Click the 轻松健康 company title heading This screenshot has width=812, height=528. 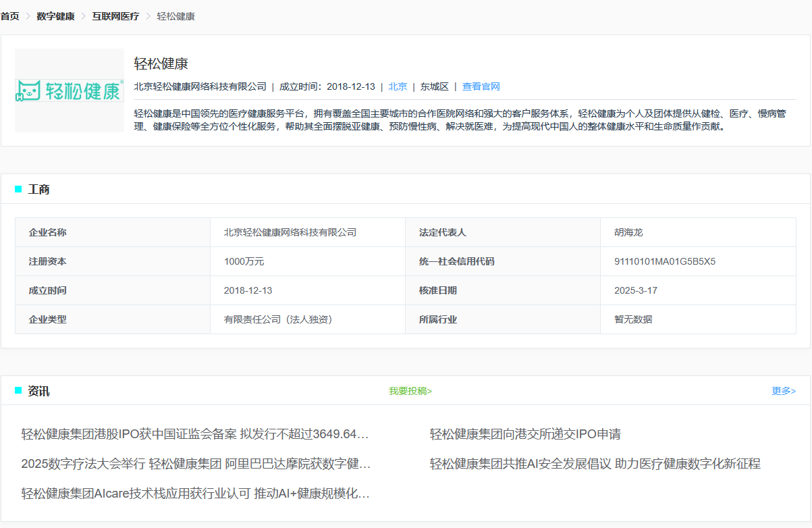click(x=161, y=64)
